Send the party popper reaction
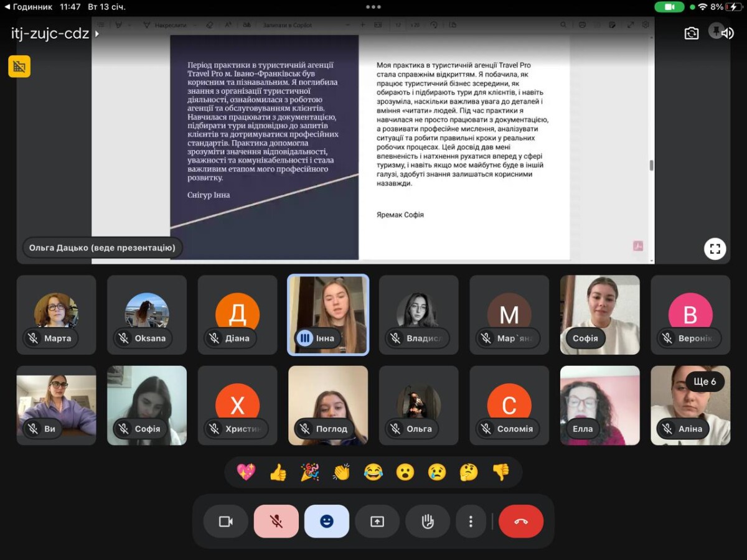The image size is (747, 560). pos(309,472)
